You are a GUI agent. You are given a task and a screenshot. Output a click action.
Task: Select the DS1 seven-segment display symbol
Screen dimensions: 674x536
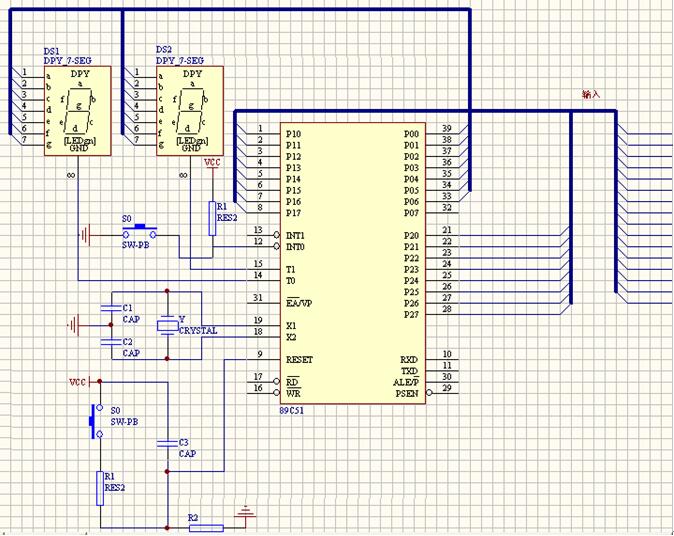tap(78, 111)
